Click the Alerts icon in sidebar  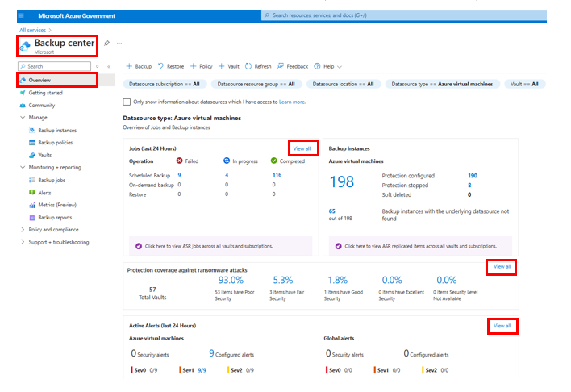[32, 192]
